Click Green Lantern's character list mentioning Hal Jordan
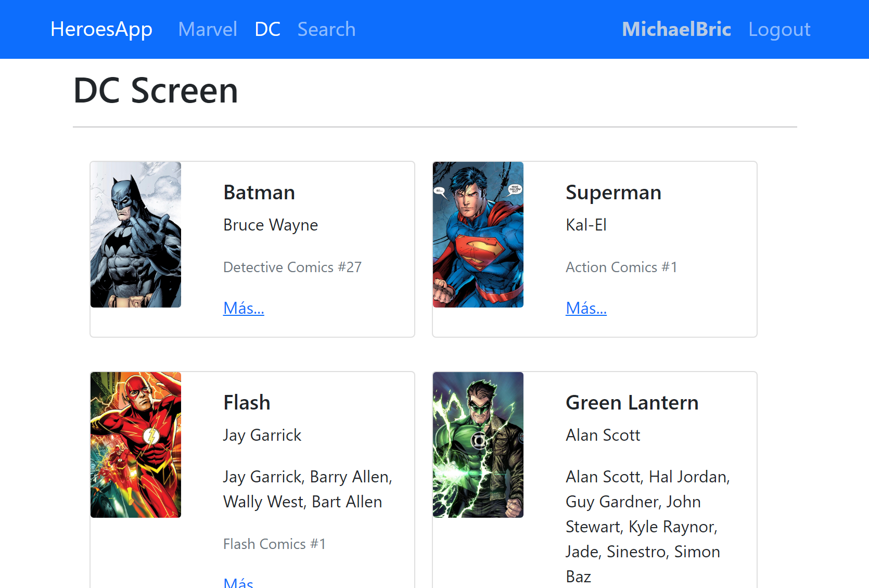 pyautogui.click(x=648, y=527)
